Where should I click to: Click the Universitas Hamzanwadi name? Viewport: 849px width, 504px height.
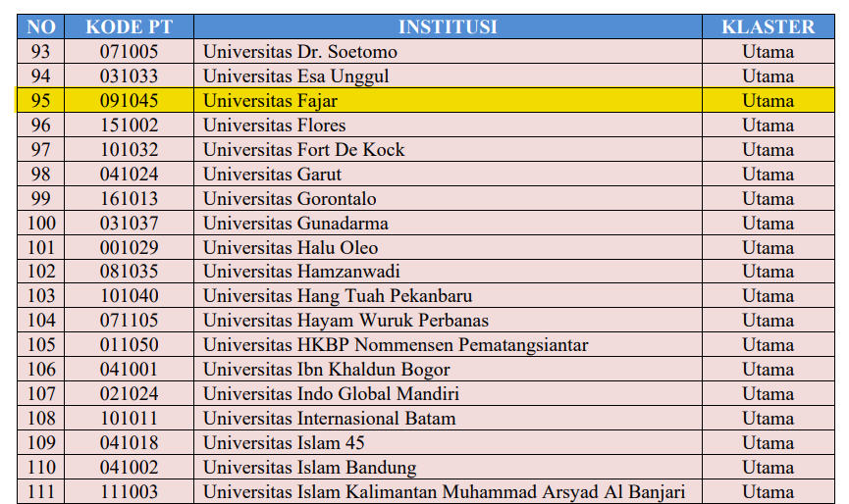(301, 272)
